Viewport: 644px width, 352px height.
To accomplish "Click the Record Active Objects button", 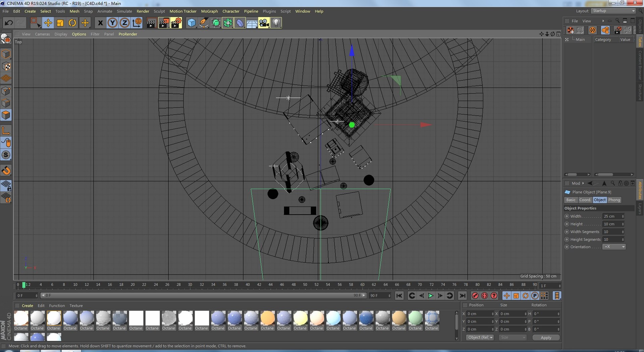I will 475,296.
